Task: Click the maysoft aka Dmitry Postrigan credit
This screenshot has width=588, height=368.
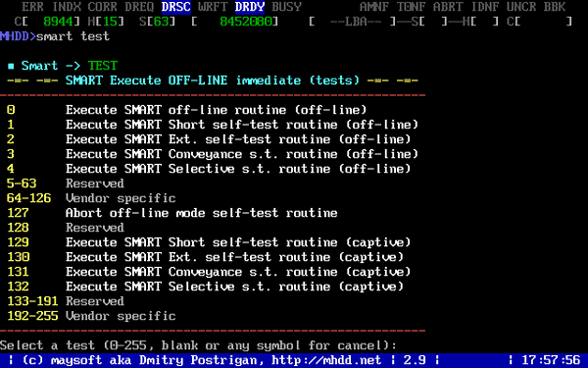Action: coord(158,360)
